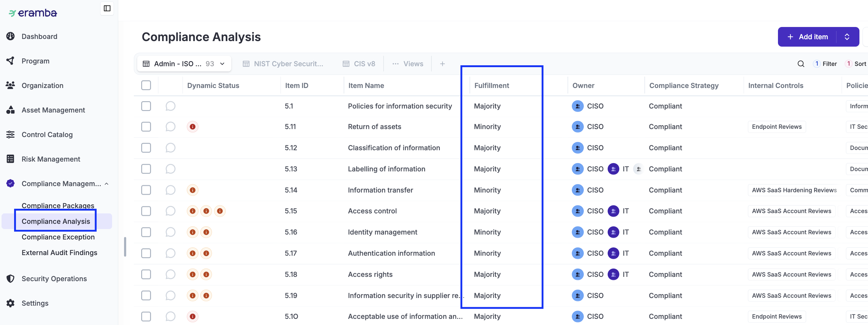Image resolution: width=868 pixels, height=325 pixels.
Task: Click the Add item button
Action: tap(807, 37)
